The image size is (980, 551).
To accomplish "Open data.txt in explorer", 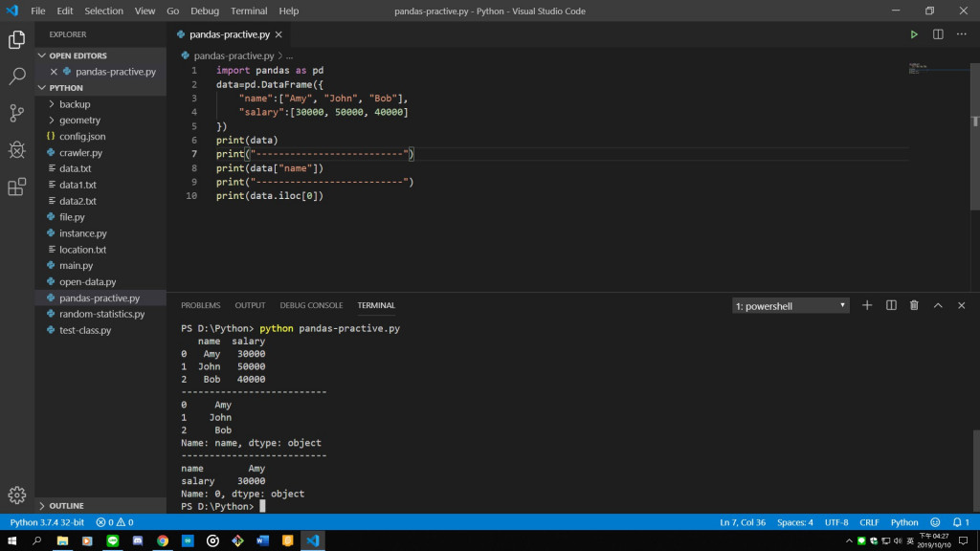I will (100, 168).
